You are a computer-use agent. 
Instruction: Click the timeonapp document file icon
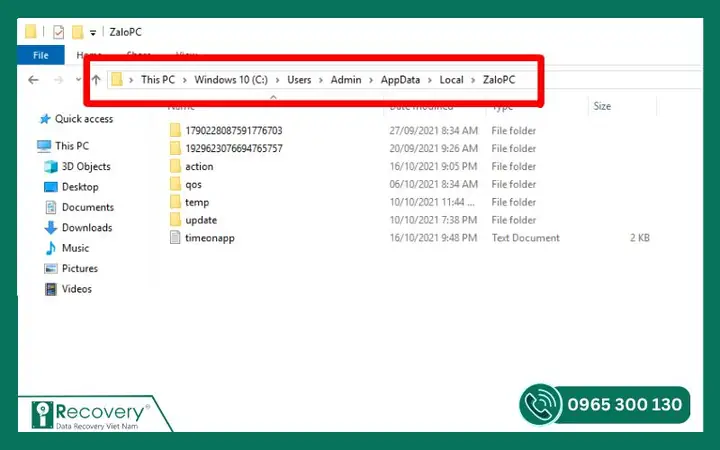(175, 238)
